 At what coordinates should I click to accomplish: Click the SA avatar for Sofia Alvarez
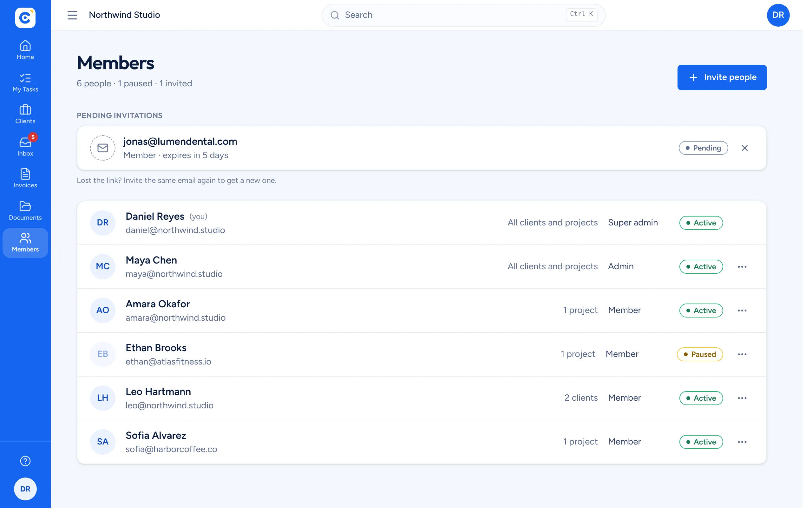pyautogui.click(x=103, y=442)
